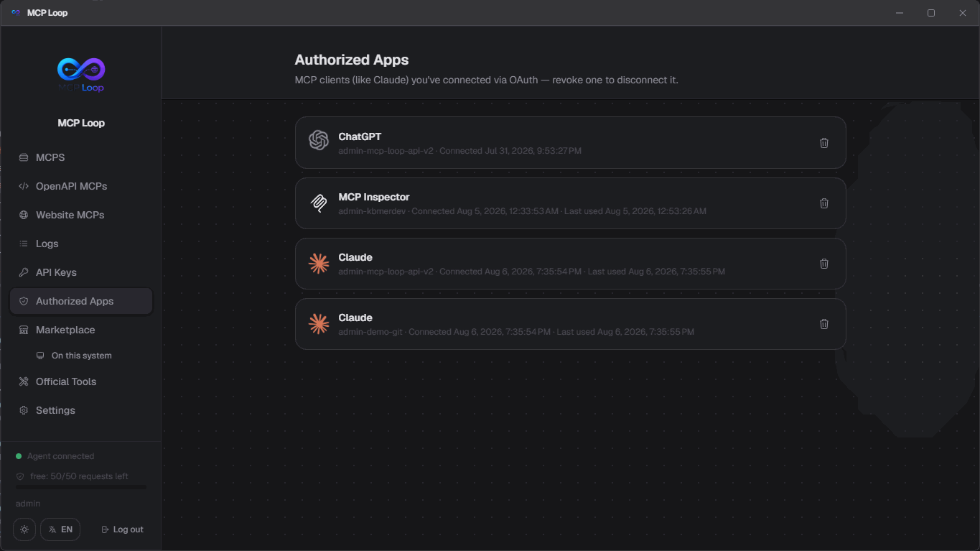
Task: Maximize the MCP Loop window
Action: coord(931,13)
